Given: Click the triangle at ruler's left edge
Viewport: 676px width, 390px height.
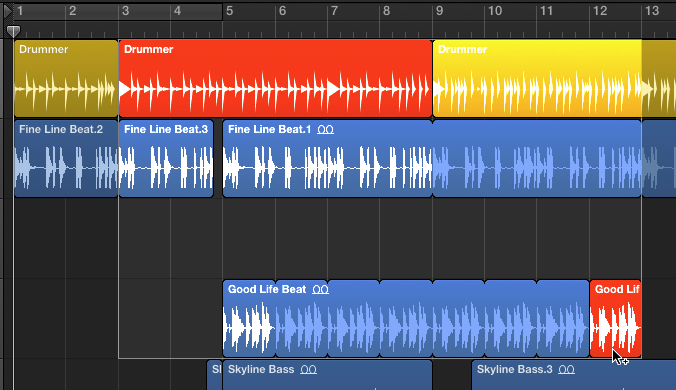Looking at the screenshot, I should point(7,11).
